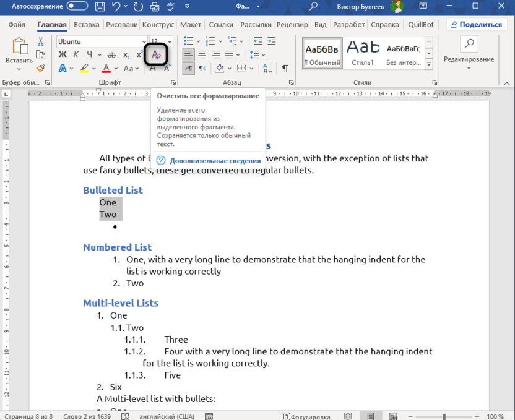Center-align the paragraph text

[202, 55]
